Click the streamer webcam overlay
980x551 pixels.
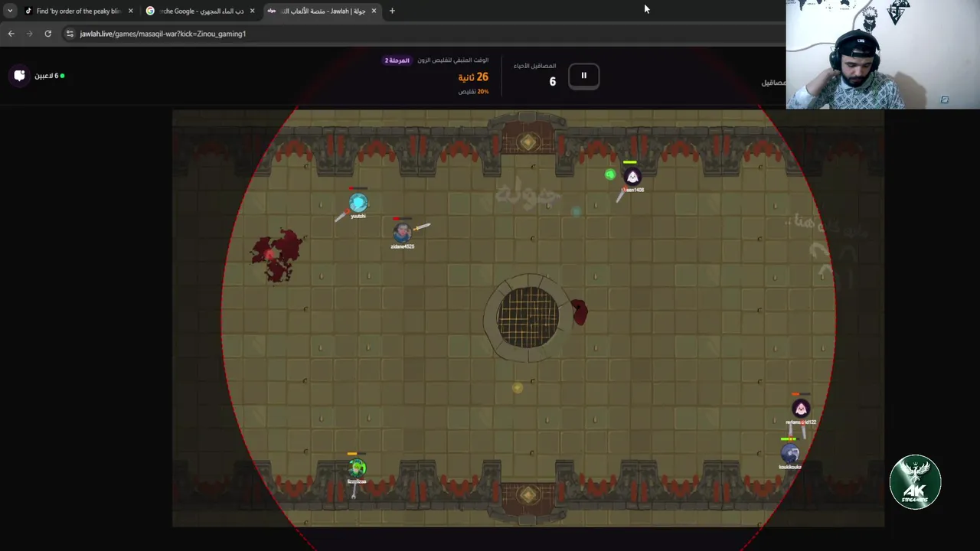pos(883,55)
